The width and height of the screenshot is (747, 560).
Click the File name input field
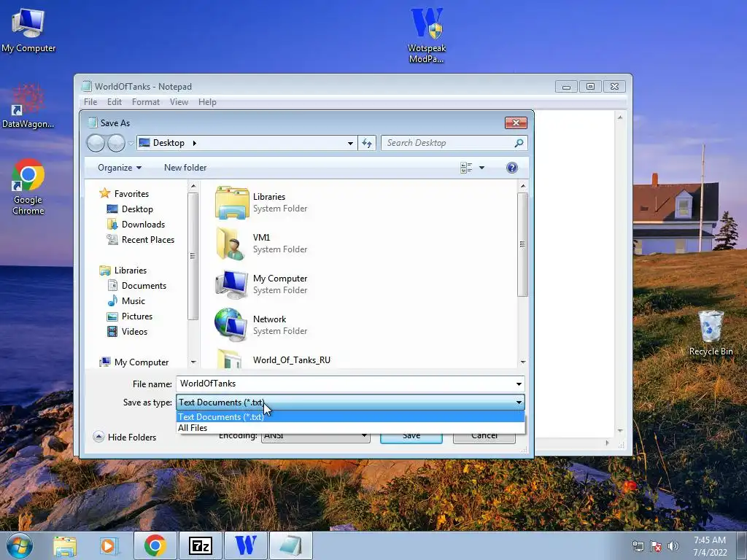[345, 384]
